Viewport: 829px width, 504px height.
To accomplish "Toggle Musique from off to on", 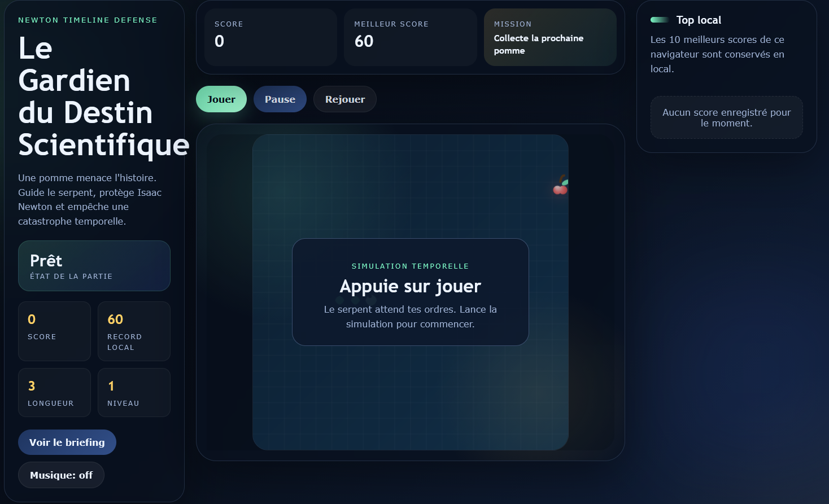I will click(x=60, y=475).
